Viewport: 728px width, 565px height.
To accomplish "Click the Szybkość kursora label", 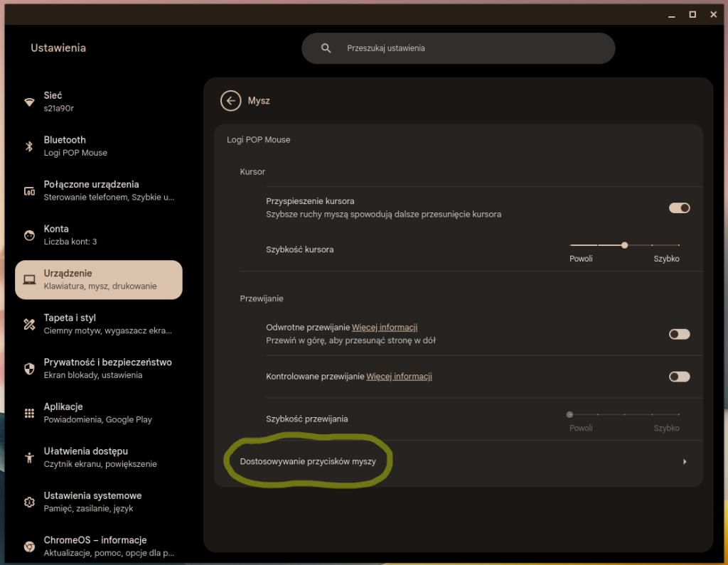I will coord(300,249).
